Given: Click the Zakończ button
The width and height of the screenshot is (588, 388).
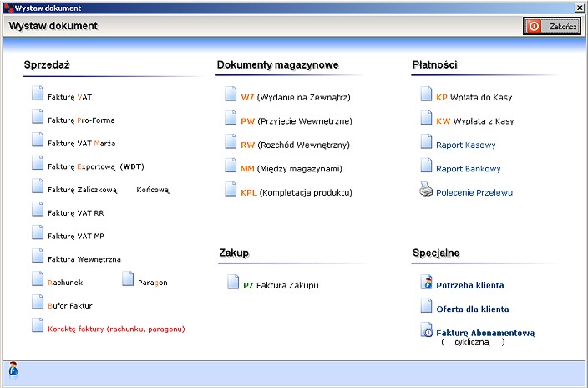Looking at the screenshot, I should [552, 26].
